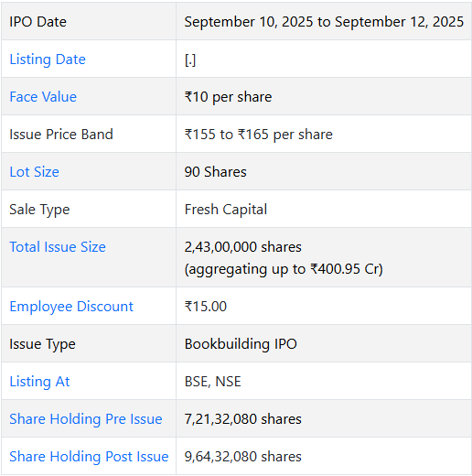Select the IPO Date label cell
This screenshot has width=472, height=476.
(x=89, y=22)
